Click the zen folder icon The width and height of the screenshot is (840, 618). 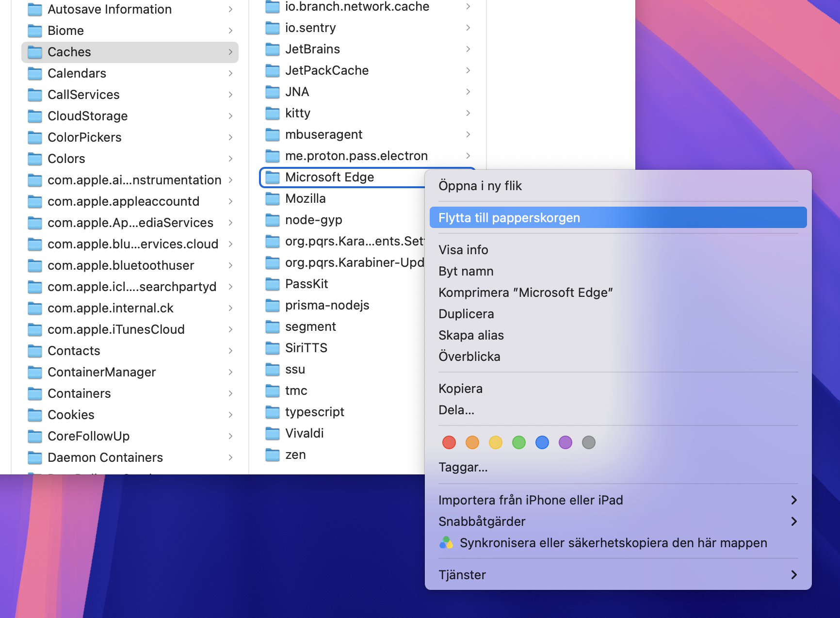pyautogui.click(x=273, y=455)
